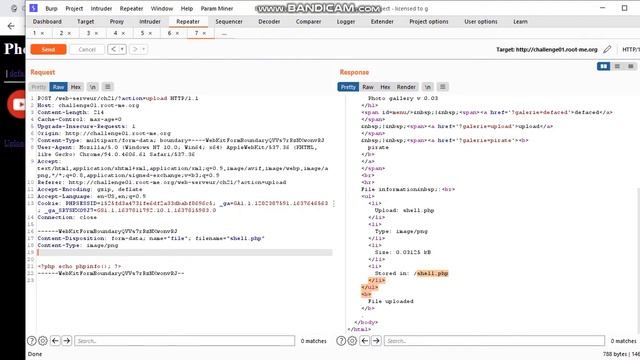This screenshot has height=360, width=640.
Task: Click the response search input field
Action: pos(494,340)
